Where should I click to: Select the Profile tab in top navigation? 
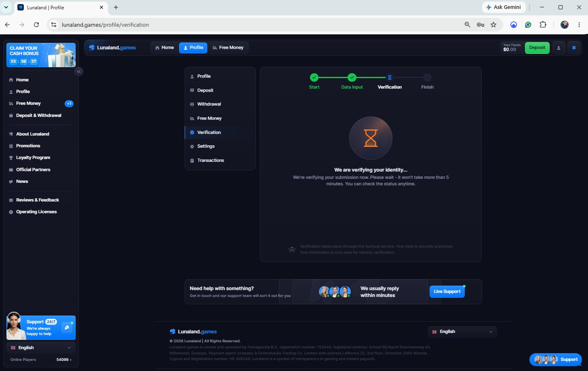click(x=193, y=48)
